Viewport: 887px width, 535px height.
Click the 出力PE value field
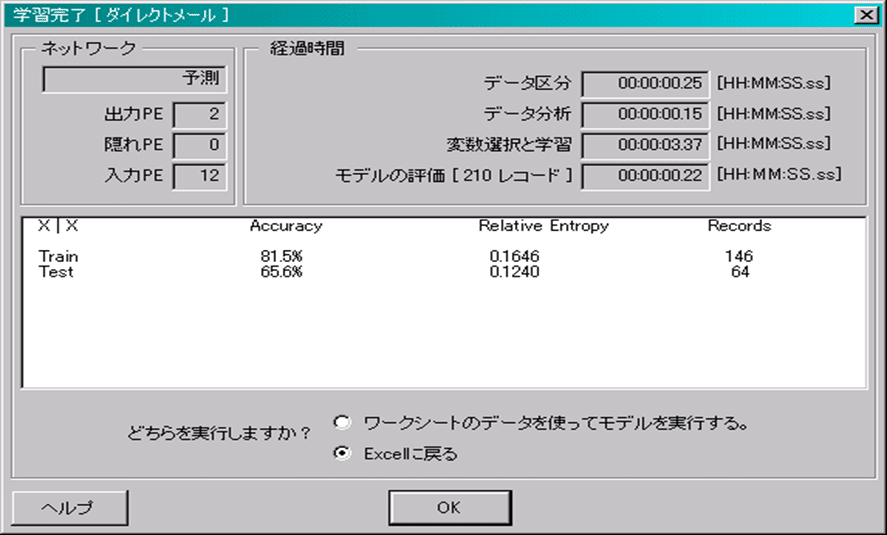pos(200,114)
